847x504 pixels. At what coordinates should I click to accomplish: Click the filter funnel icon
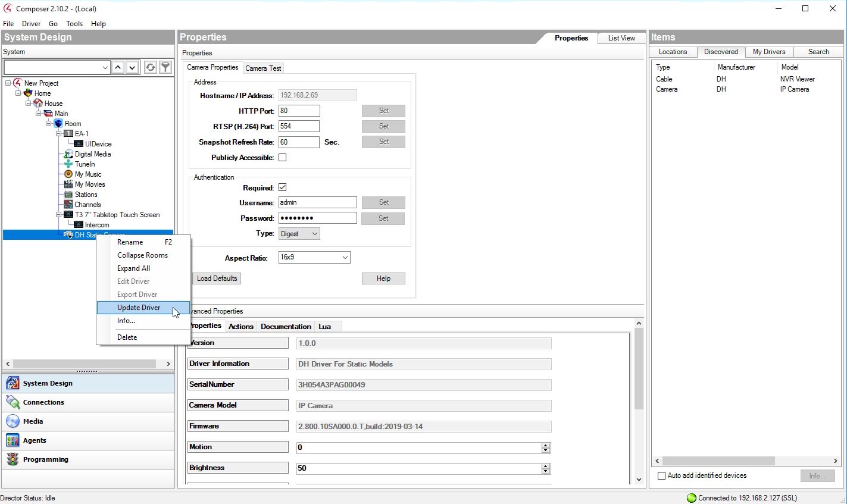click(x=166, y=67)
